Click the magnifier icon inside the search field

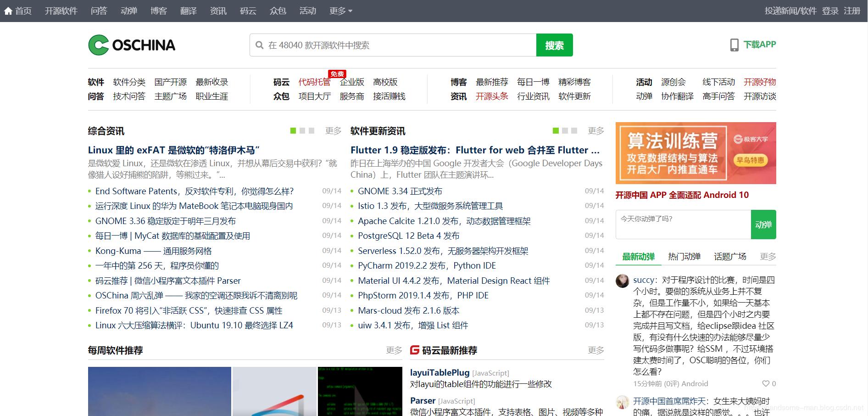(259, 45)
